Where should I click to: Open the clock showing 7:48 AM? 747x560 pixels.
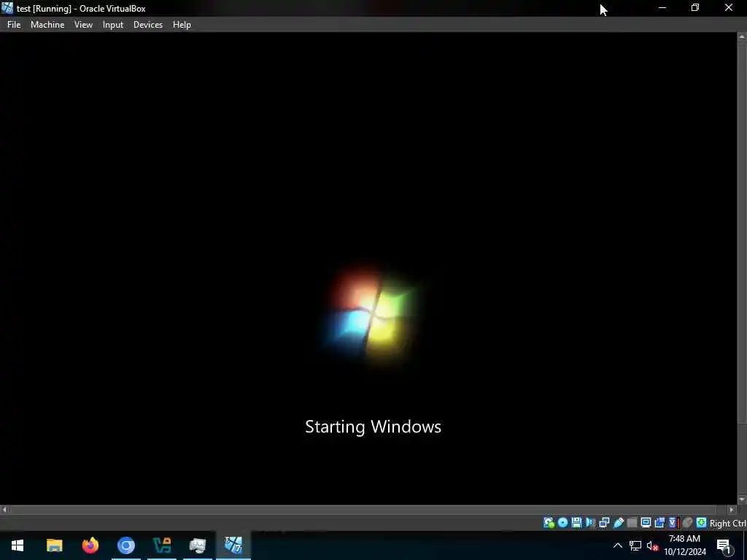[x=684, y=545]
